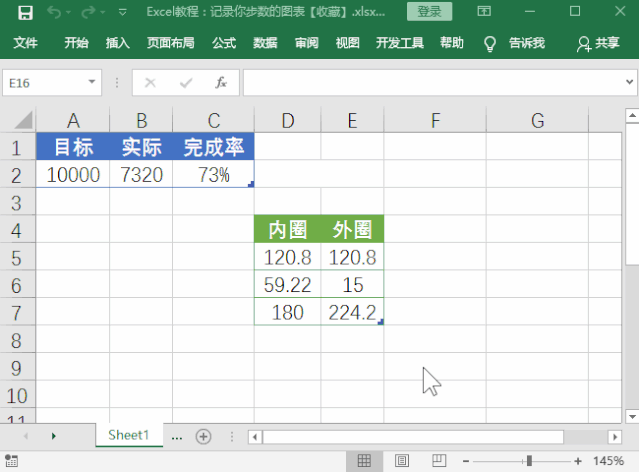The width and height of the screenshot is (639, 472).
Task: Select column C header
Action: [214, 121]
